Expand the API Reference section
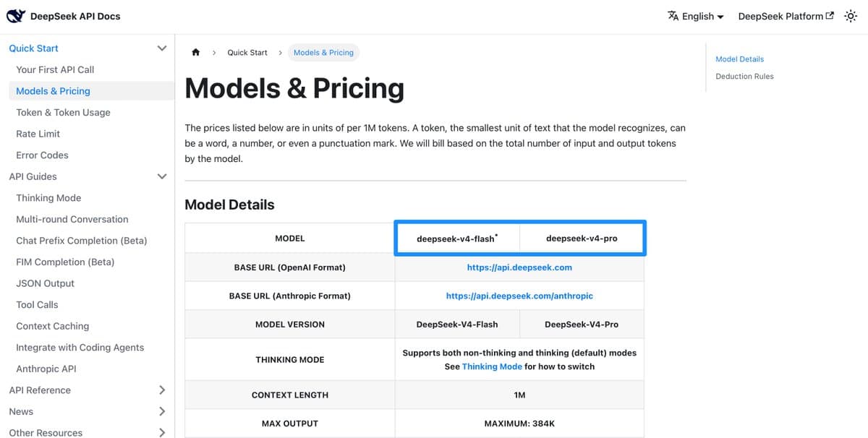 coord(162,390)
